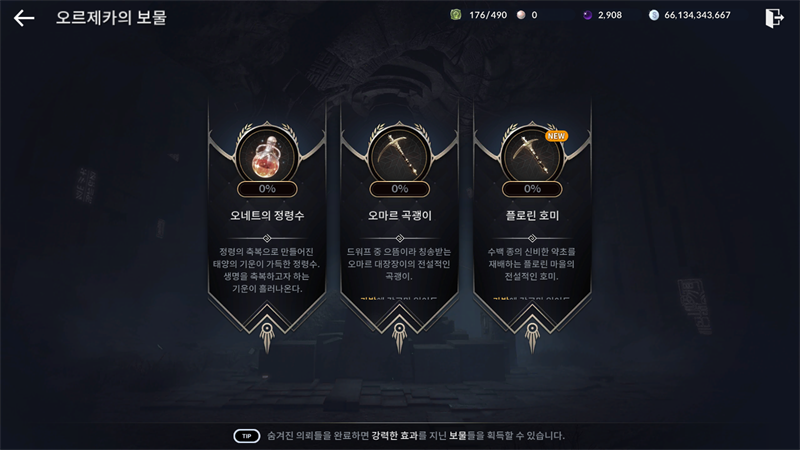
Task: Go back with the arrow icon
Action: tap(24, 18)
